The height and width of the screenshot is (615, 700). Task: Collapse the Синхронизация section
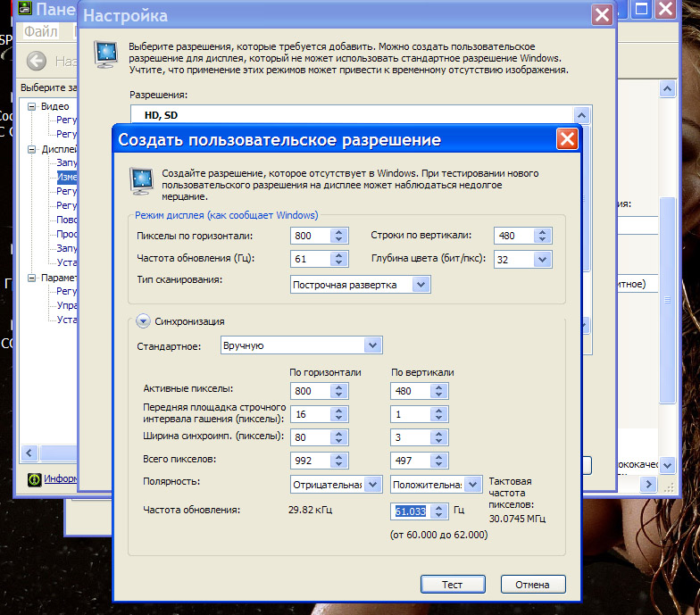point(143,321)
